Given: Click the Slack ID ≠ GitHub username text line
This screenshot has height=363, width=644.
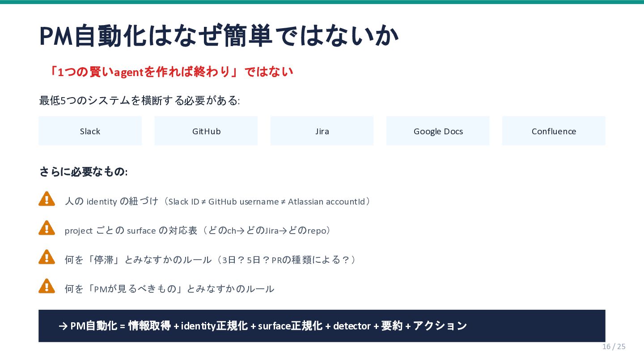Looking at the screenshot, I should (217, 201).
